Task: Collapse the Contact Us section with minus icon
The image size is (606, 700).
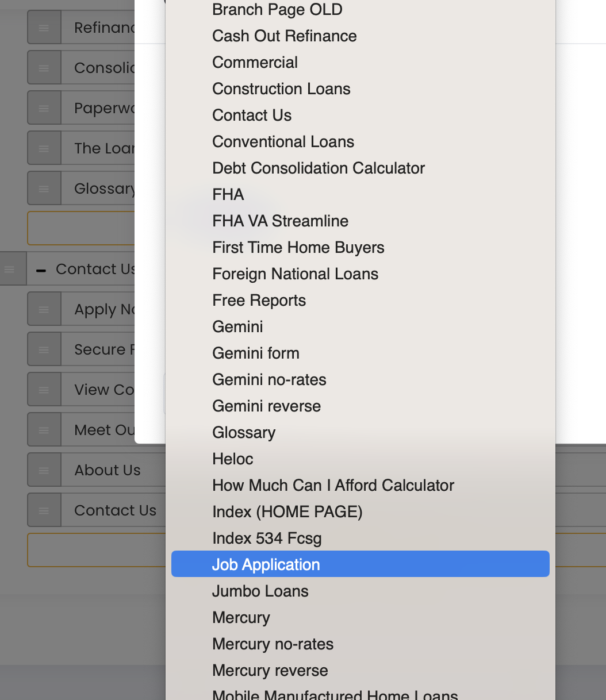Action: point(41,270)
